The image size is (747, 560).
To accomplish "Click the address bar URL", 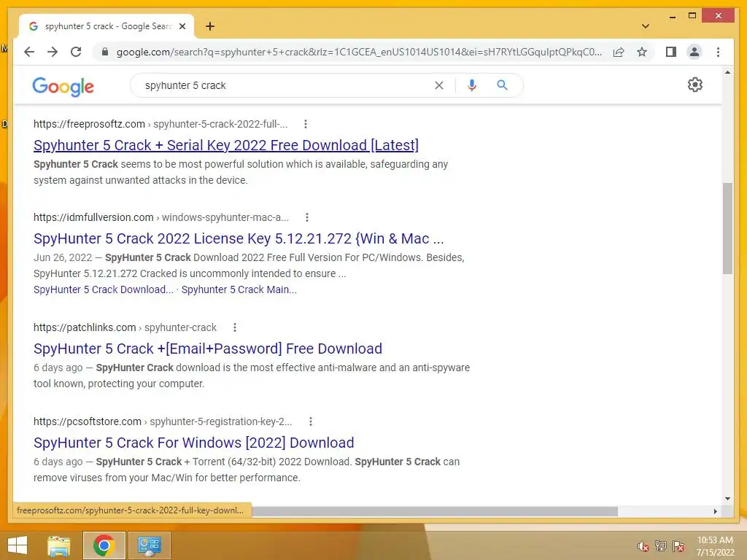I will pyautogui.click(x=358, y=52).
